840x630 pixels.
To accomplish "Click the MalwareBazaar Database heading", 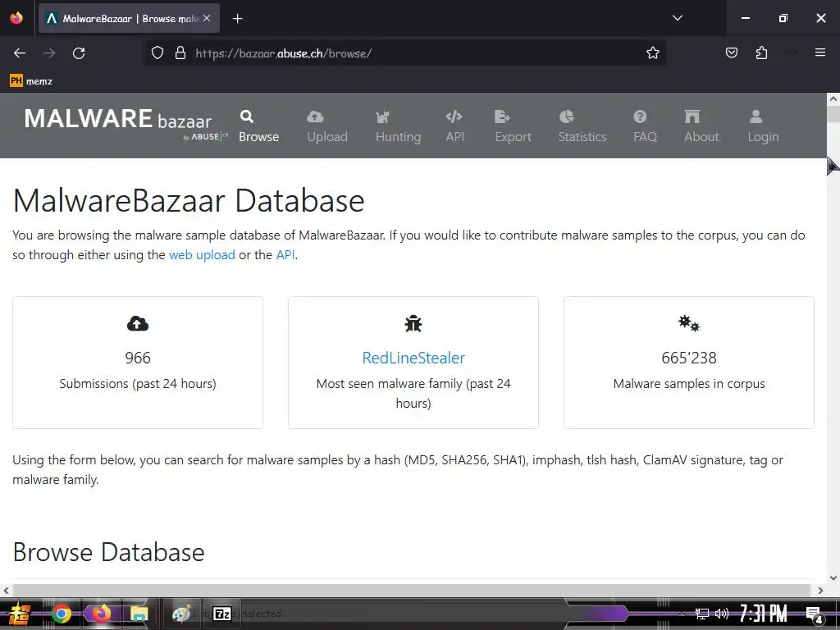I will pyautogui.click(x=189, y=201).
